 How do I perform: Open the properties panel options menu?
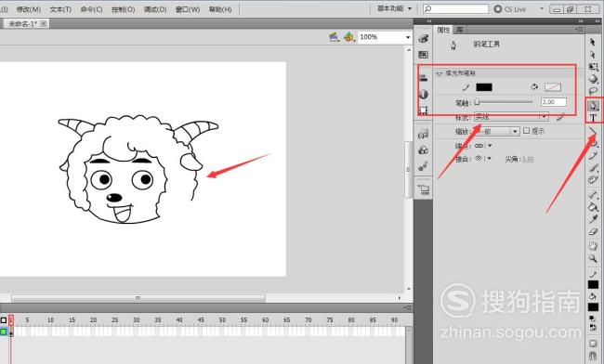pyautogui.click(x=580, y=29)
